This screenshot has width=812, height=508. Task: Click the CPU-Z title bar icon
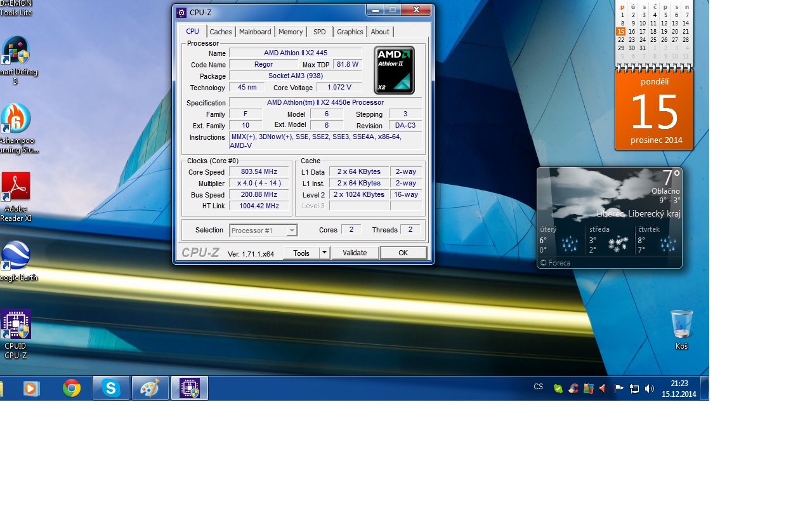[181, 12]
